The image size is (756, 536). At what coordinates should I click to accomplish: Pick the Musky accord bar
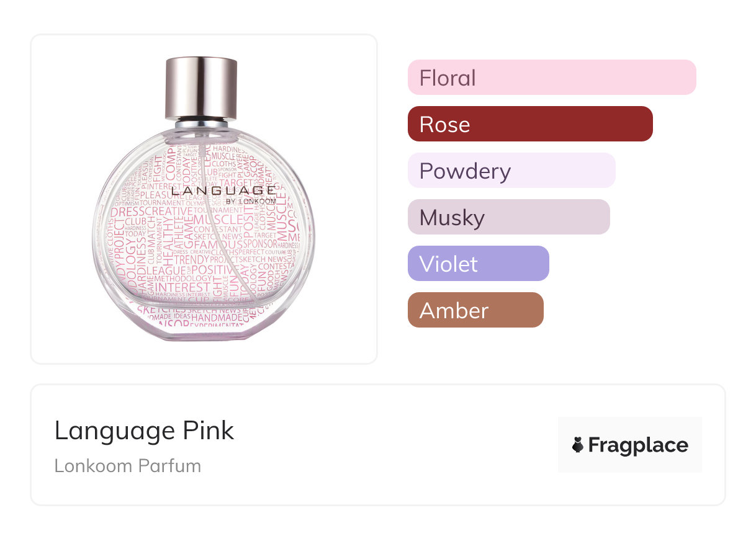(508, 217)
